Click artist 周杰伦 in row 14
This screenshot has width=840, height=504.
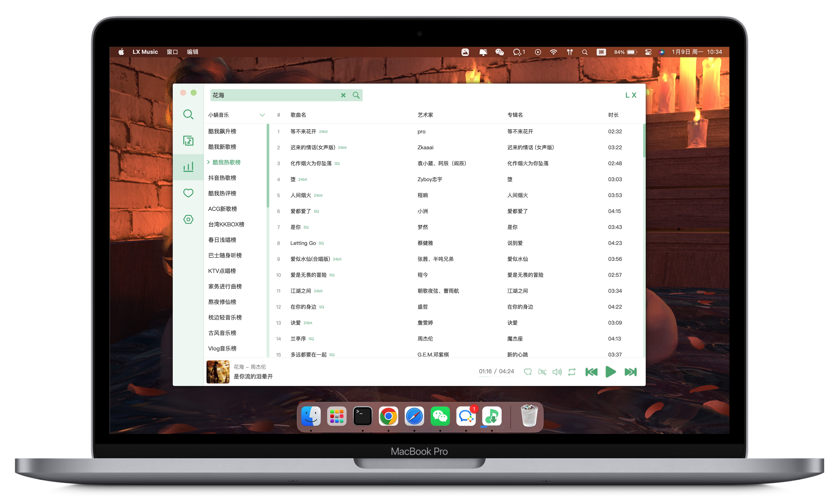(x=425, y=339)
